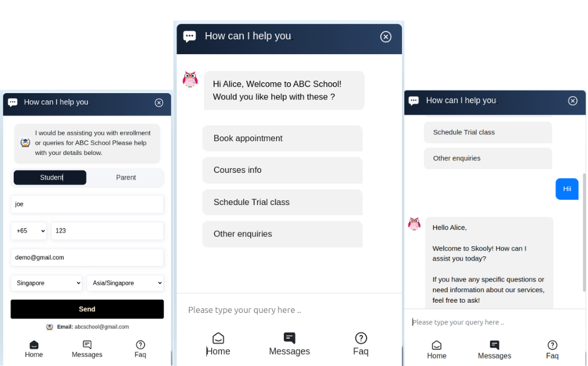This screenshot has height=366, width=588.
Task: Click the middle widget title How can I help you
Action: tap(248, 36)
